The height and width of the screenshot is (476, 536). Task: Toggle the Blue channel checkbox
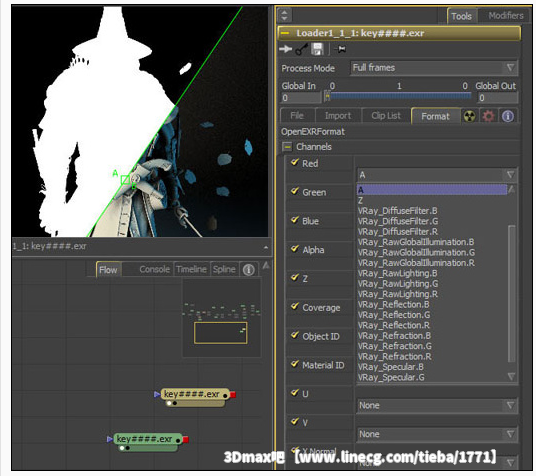coord(294,220)
